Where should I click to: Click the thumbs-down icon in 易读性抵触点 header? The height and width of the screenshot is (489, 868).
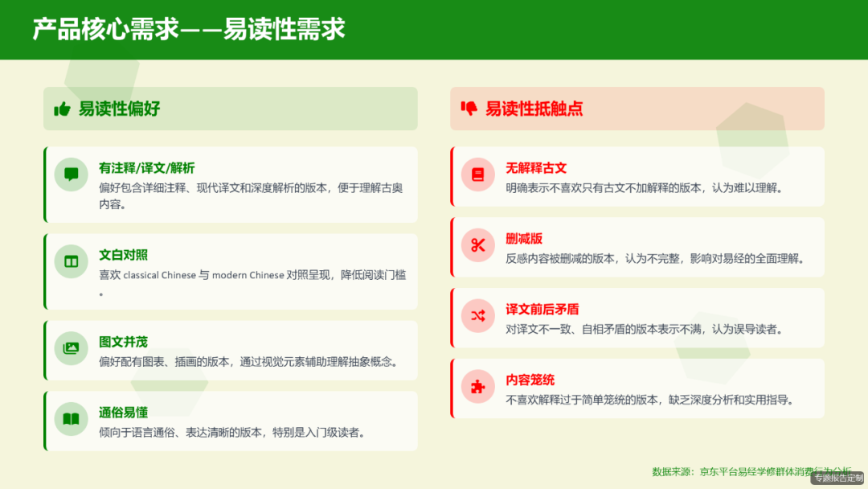(470, 109)
